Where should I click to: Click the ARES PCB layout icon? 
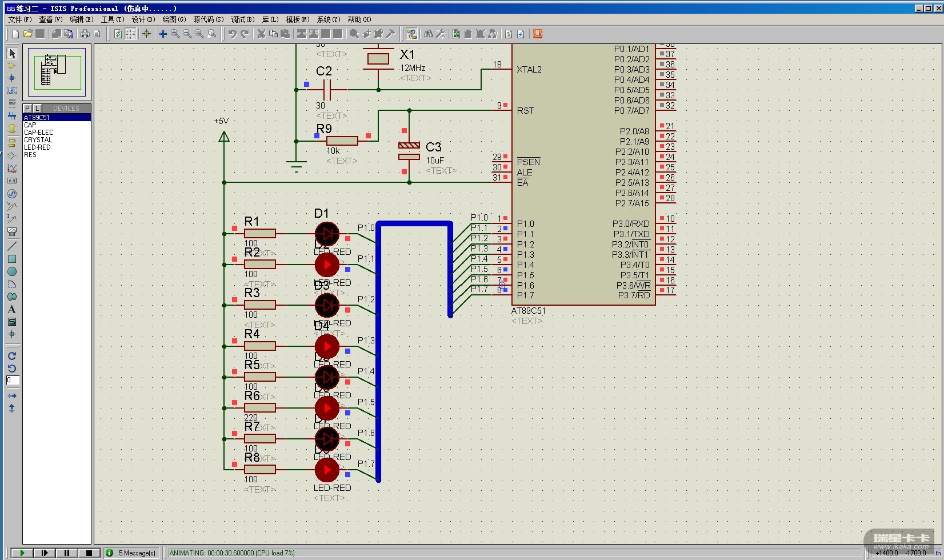tap(537, 34)
